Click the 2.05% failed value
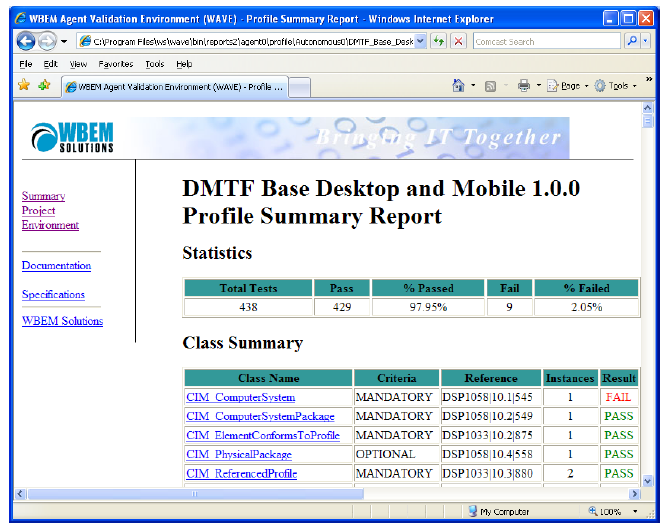Screen dimensions: 669x529 click(x=586, y=307)
